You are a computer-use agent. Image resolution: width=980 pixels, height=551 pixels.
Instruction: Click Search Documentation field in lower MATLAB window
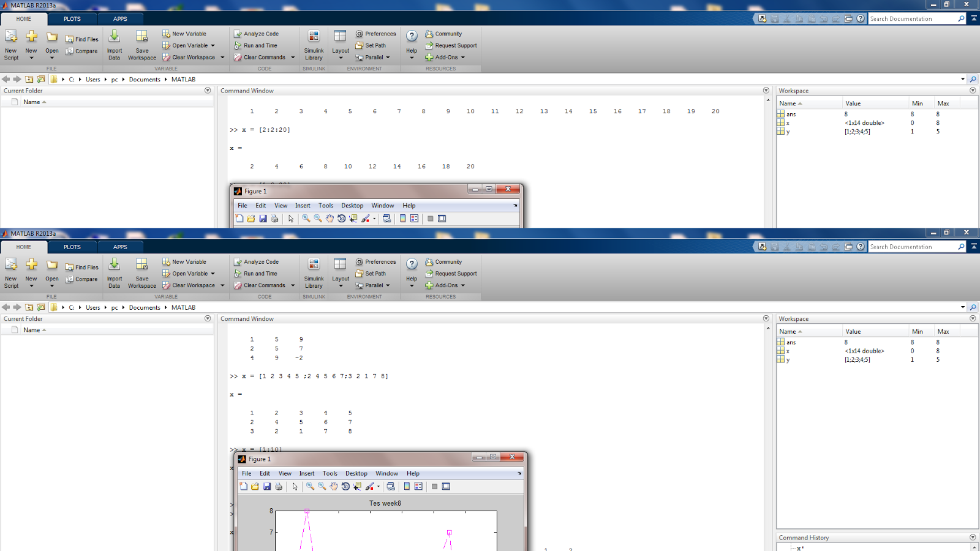coord(913,247)
